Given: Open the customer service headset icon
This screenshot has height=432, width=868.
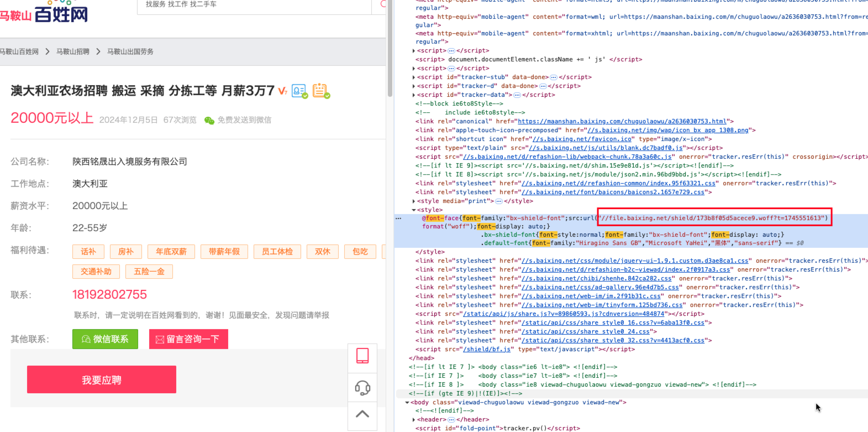Looking at the screenshot, I should click(x=362, y=388).
